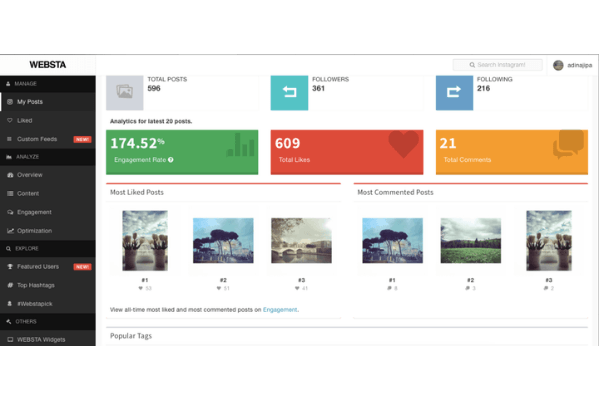The height and width of the screenshot is (400, 600).
Task: Open the Content analytics page
Action: pyautogui.click(x=48, y=193)
